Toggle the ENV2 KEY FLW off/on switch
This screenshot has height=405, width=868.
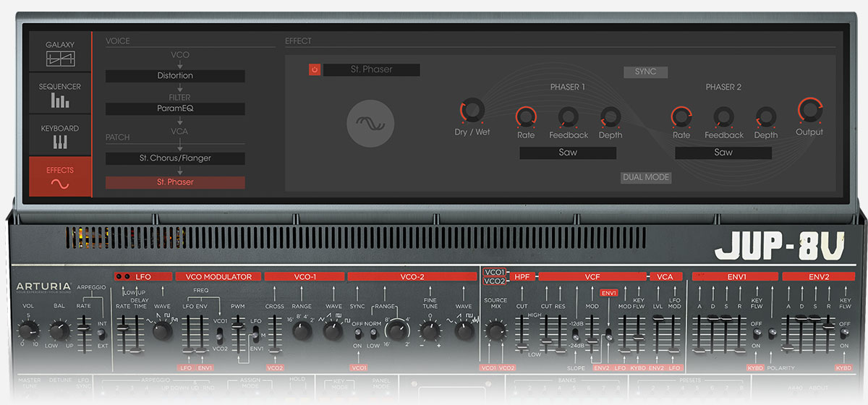pyautogui.click(x=844, y=334)
